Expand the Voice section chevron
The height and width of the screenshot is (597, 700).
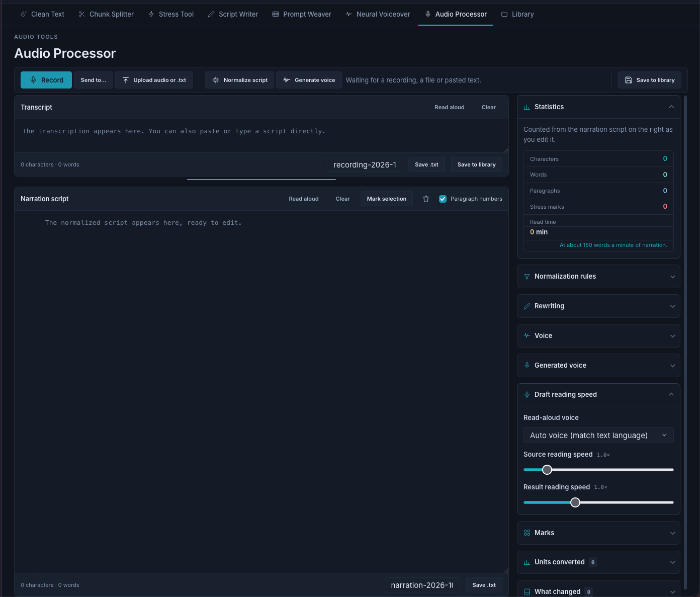pos(673,336)
